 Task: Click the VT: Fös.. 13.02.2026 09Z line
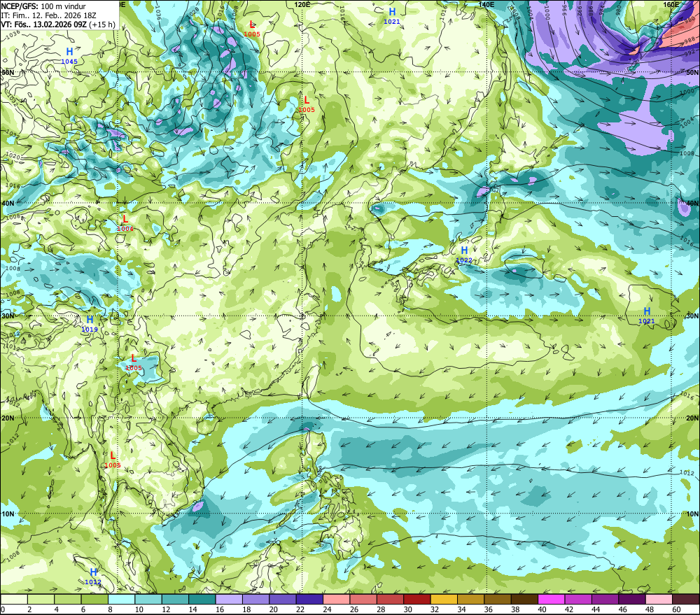[58, 24]
